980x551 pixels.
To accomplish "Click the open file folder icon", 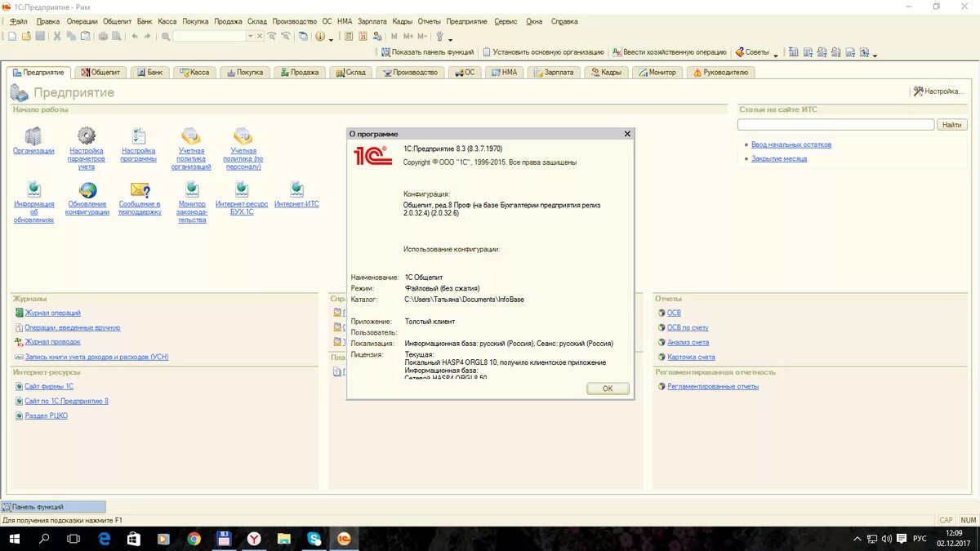I will pos(26,36).
